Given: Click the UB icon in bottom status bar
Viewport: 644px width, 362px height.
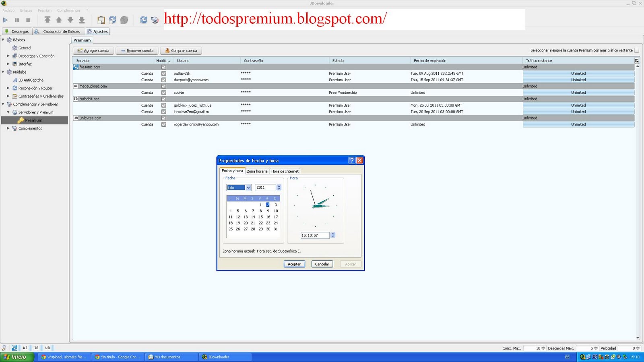Looking at the screenshot, I should (47, 348).
